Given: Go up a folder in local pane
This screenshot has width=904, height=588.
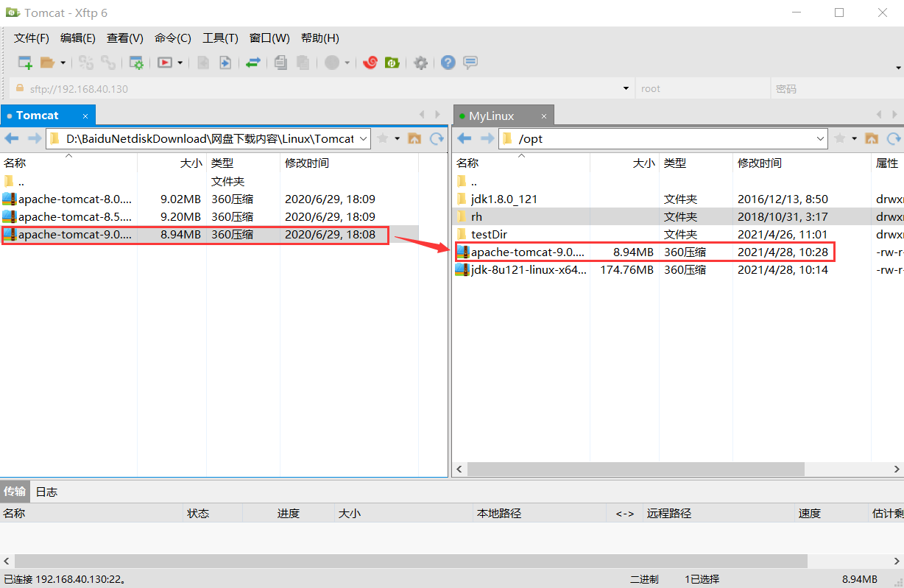Looking at the screenshot, I should click(414, 138).
